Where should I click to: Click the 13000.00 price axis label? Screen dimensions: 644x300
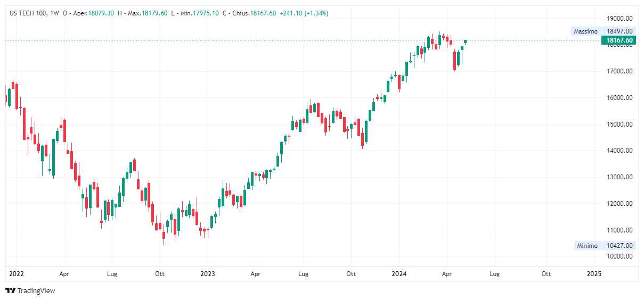pos(619,177)
